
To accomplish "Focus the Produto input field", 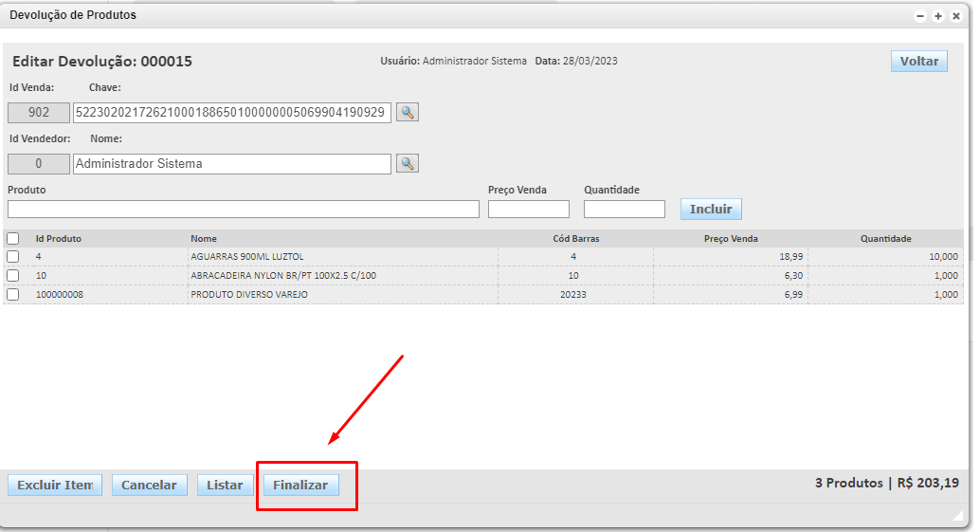I will pyautogui.click(x=244, y=210).
